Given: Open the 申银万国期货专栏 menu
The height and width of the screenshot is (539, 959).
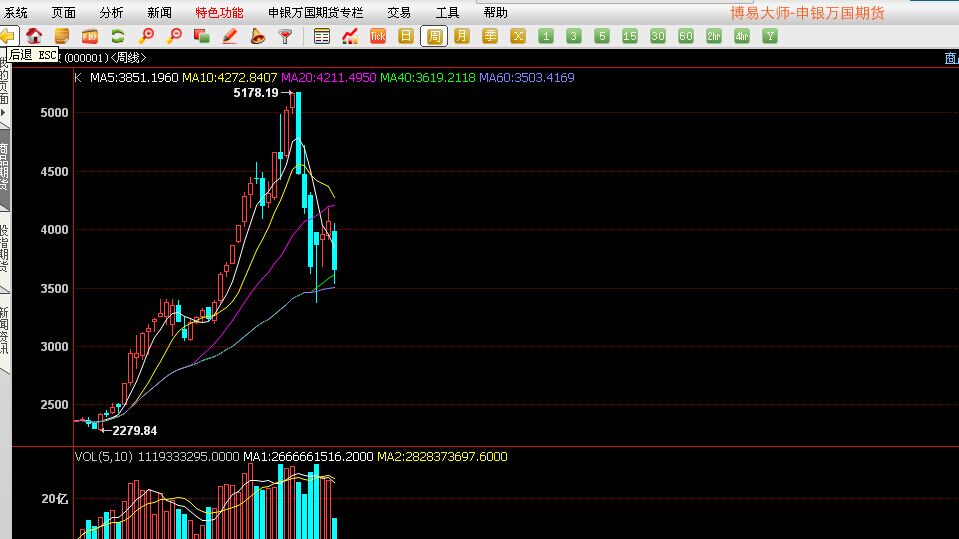Looking at the screenshot, I should click(316, 13).
